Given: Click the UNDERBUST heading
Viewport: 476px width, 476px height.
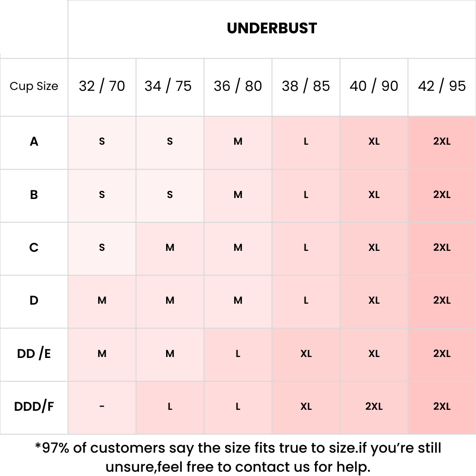Looking at the screenshot, I should point(272,29).
